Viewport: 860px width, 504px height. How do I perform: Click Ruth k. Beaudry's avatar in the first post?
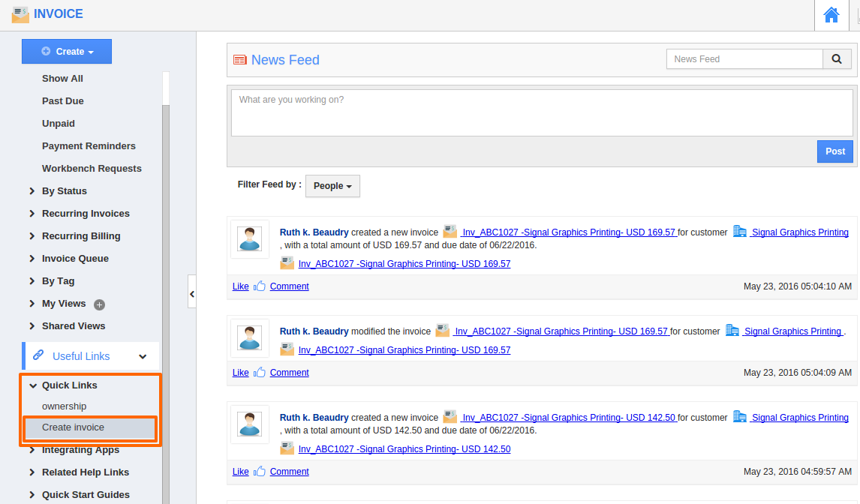pyautogui.click(x=249, y=239)
